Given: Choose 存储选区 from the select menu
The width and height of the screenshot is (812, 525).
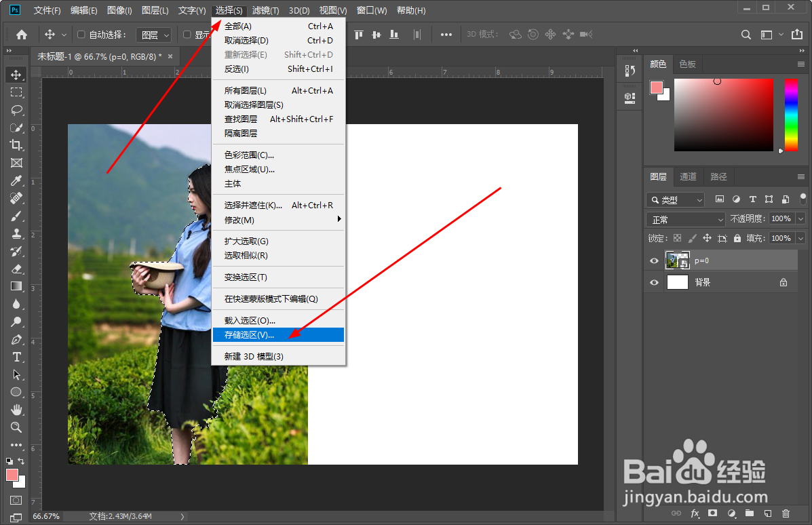Looking at the screenshot, I should click(248, 334).
